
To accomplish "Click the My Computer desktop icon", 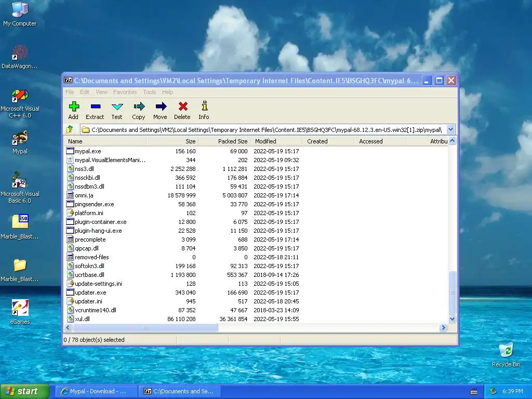I will coord(20,9).
